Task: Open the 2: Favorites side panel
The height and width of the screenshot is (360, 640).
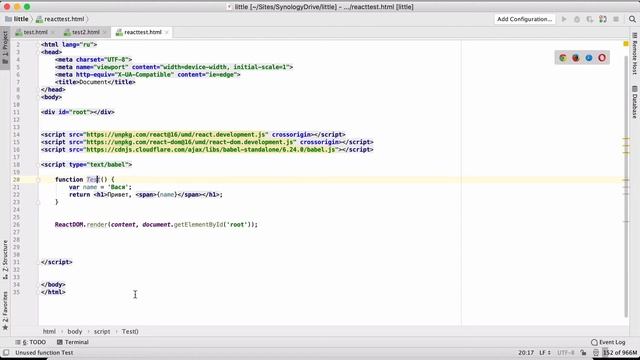Action: (5, 310)
